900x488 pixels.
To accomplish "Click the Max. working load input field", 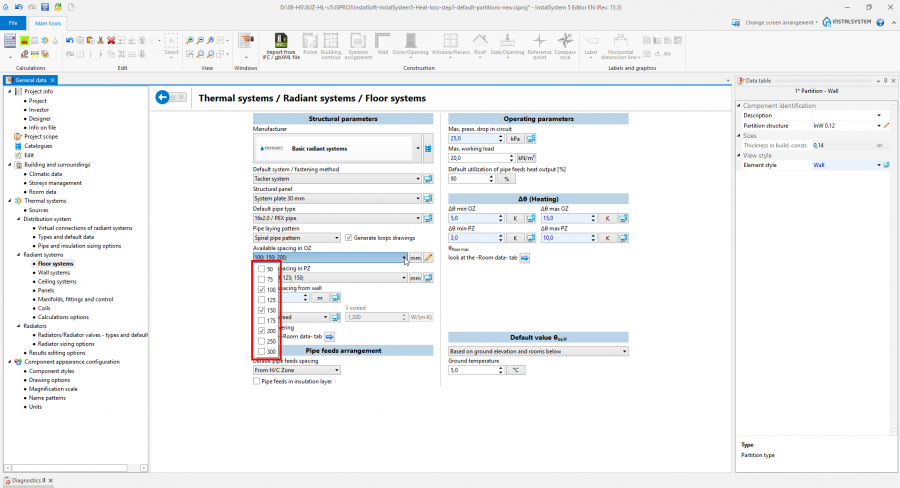I will (x=478, y=157).
